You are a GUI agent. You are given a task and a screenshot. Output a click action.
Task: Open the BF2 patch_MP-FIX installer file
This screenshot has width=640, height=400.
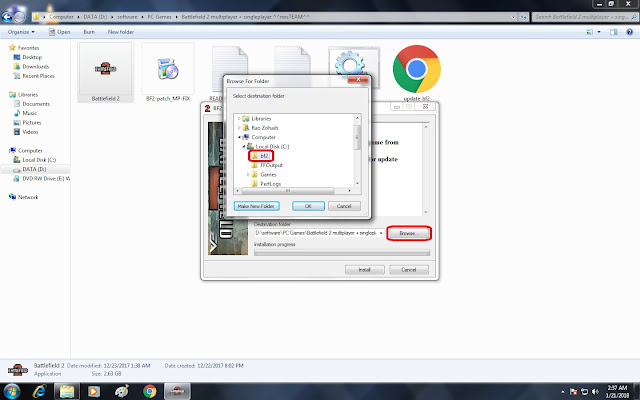[x=168, y=72]
